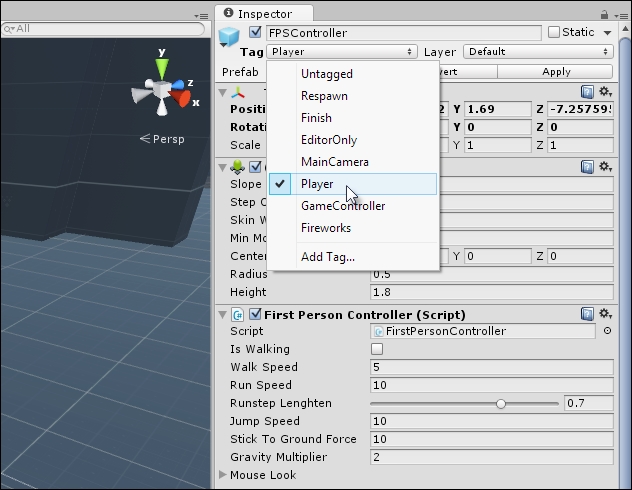
Task: Click the Script object picker circle
Action: 608,331
